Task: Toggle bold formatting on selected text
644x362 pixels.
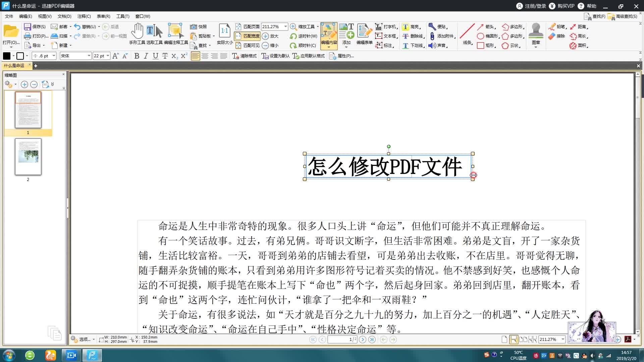Action: pos(137,56)
